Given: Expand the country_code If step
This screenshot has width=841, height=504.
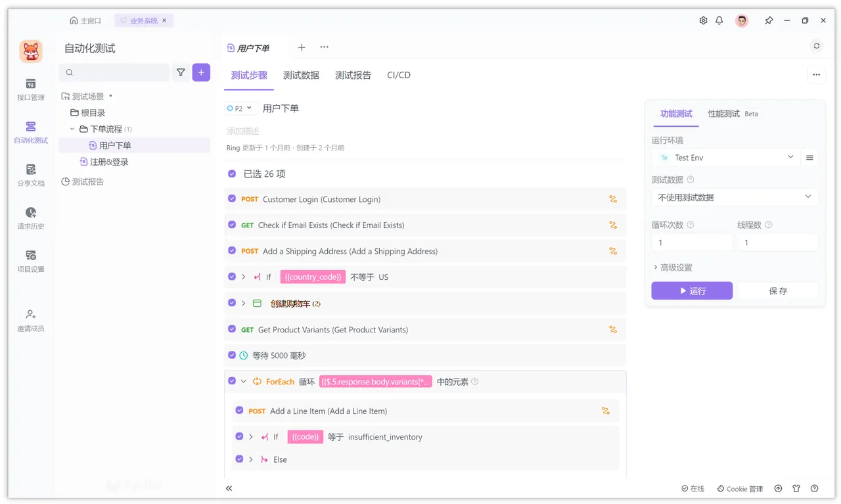Looking at the screenshot, I should 244,277.
